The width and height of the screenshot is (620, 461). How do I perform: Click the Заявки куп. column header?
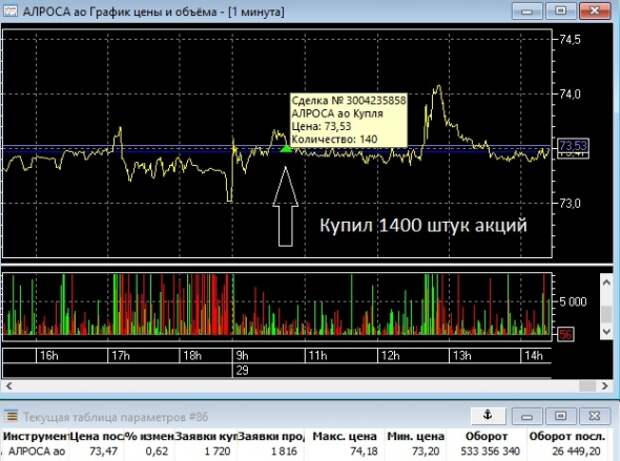pos(206,436)
